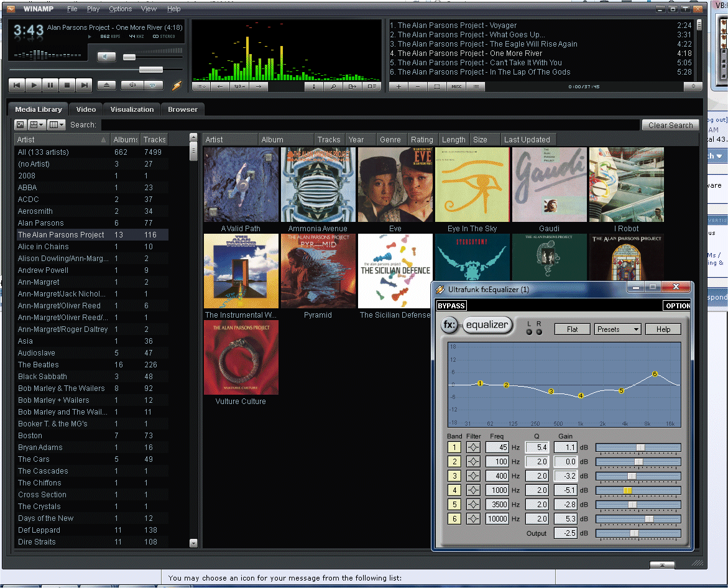Toggle the mute speaker button
The height and width of the screenshot is (588, 728).
106,57
